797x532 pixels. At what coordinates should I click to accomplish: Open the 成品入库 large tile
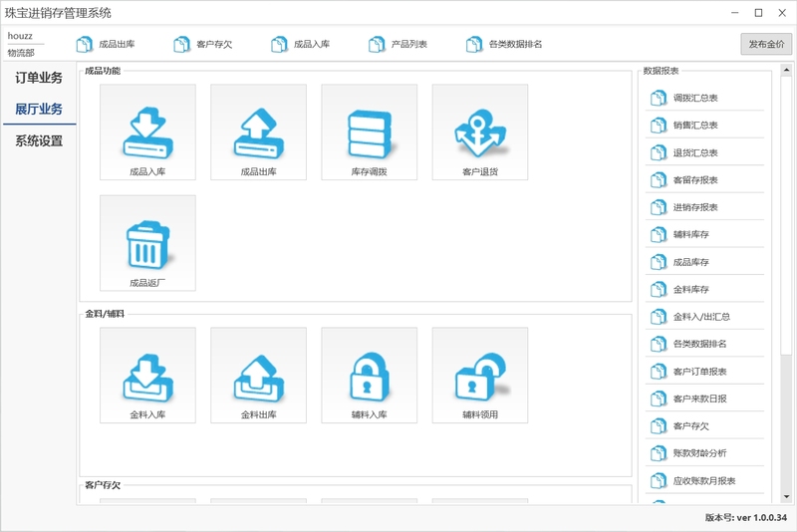[x=147, y=133]
